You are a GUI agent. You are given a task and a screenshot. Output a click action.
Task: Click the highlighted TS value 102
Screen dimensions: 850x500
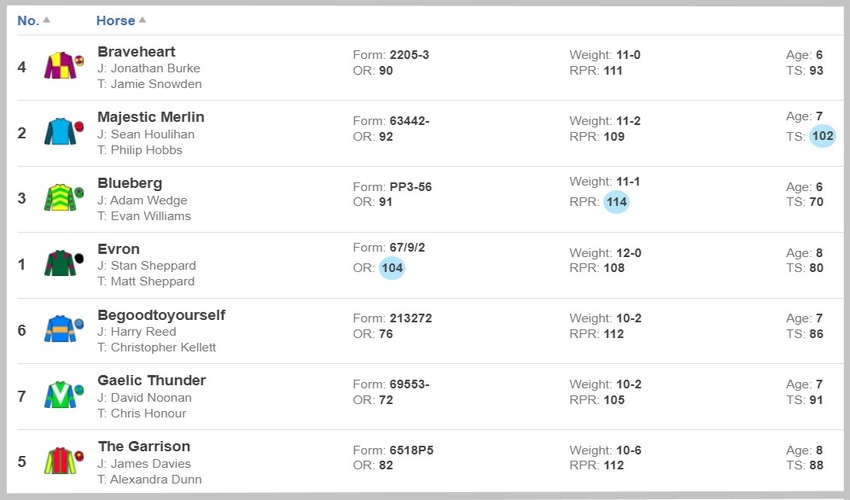pos(822,136)
